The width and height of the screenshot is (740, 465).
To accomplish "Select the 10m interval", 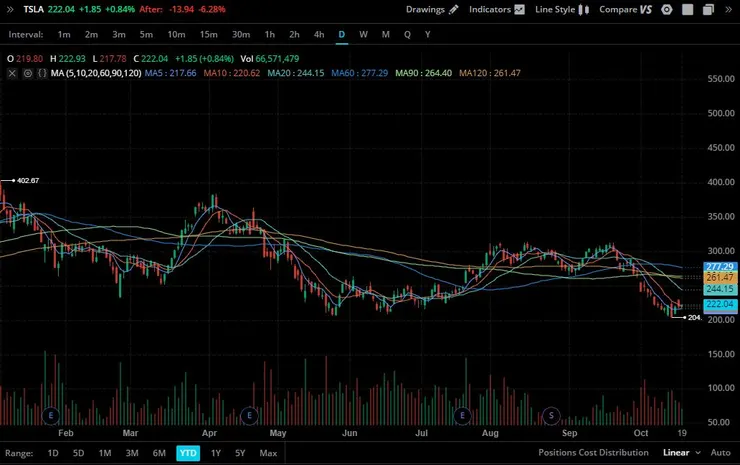I will click(x=176, y=34).
